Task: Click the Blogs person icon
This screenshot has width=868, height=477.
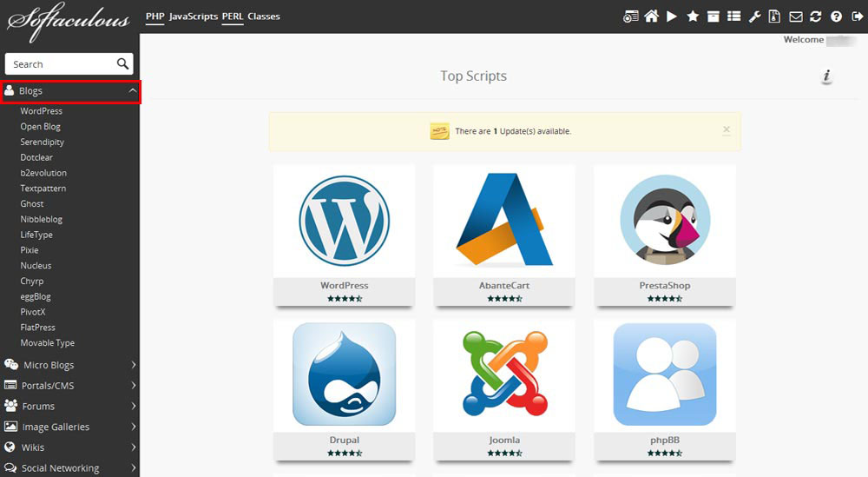Action: pyautogui.click(x=9, y=89)
